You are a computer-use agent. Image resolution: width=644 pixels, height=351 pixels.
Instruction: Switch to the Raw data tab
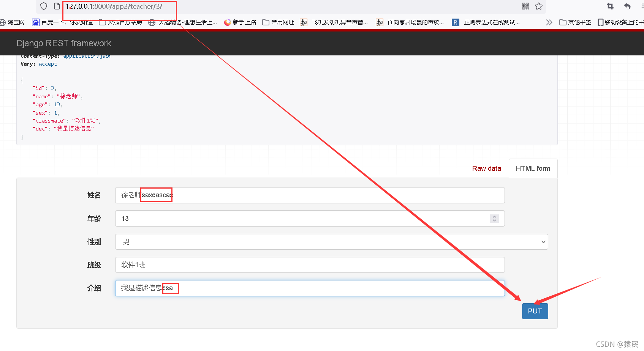click(486, 168)
